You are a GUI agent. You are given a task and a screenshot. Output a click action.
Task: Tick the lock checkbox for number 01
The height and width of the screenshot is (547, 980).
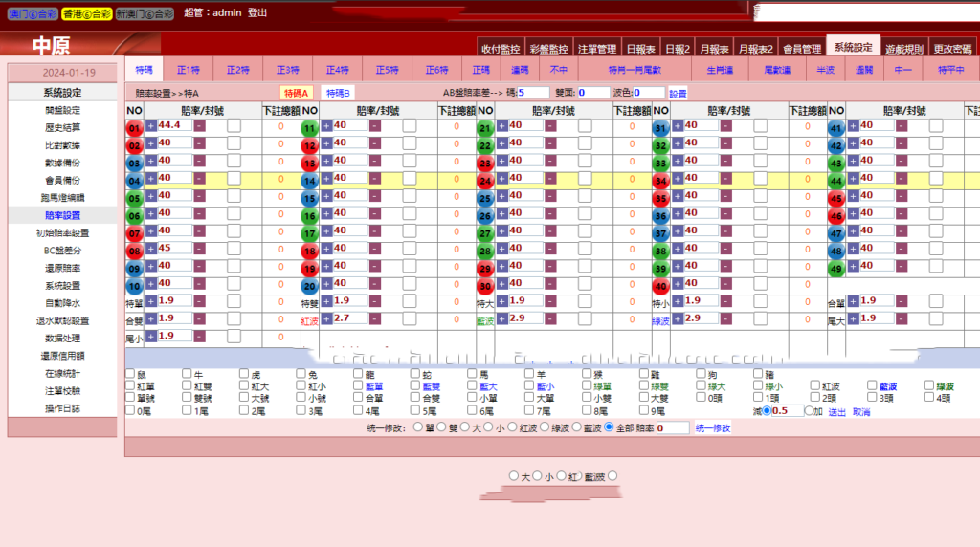234,126
